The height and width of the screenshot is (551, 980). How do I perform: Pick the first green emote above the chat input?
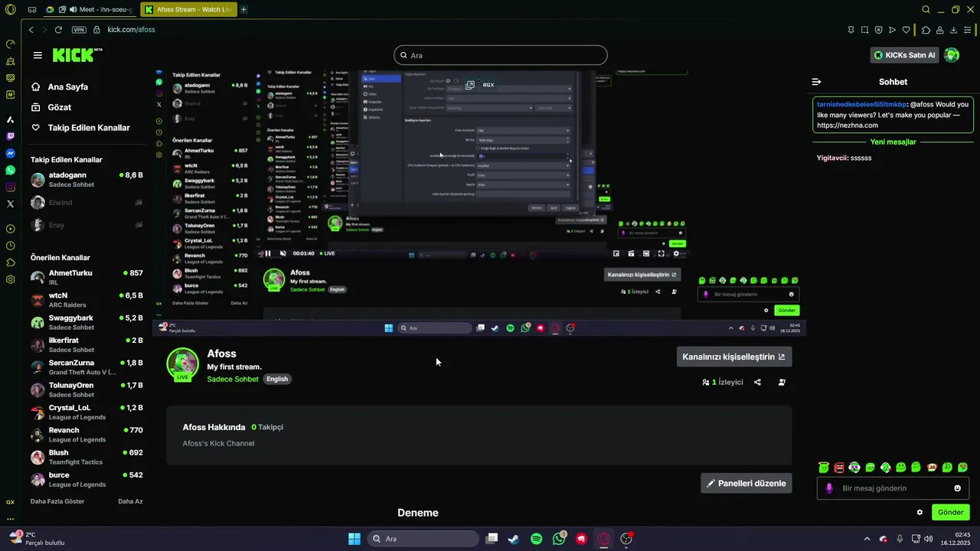tap(823, 467)
